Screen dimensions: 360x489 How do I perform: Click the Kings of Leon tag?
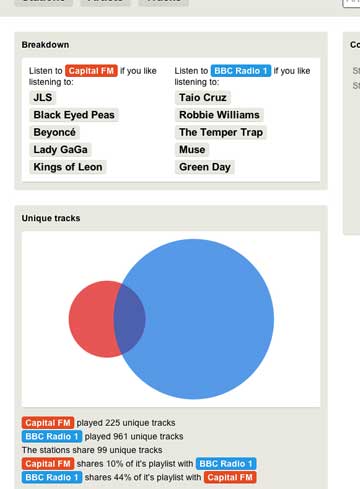68,167
